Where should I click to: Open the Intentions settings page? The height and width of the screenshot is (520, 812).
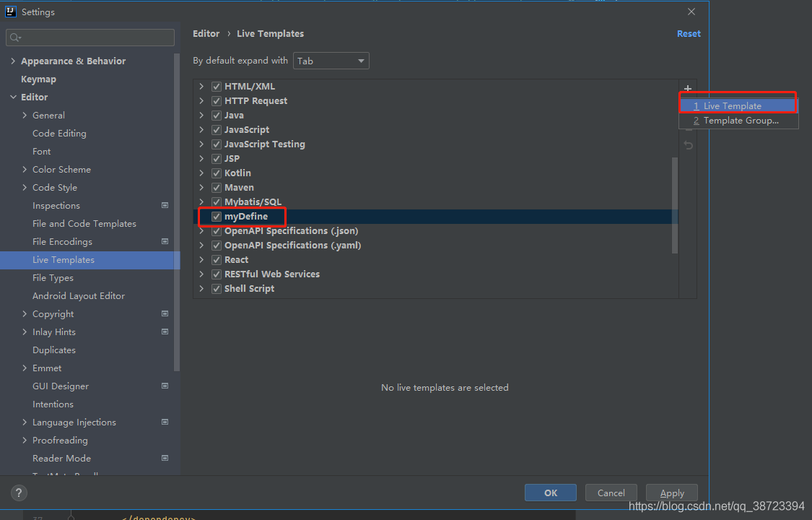[x=53, y=404]
